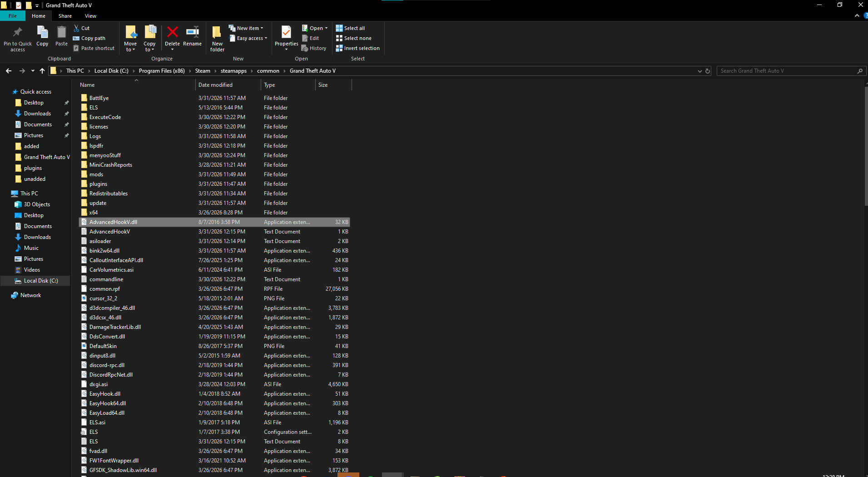Click Pin to Quick access icon
Image resolution: width=868 pixels, height=477 pixels.
pyautogui.click(x=18, y=38)
